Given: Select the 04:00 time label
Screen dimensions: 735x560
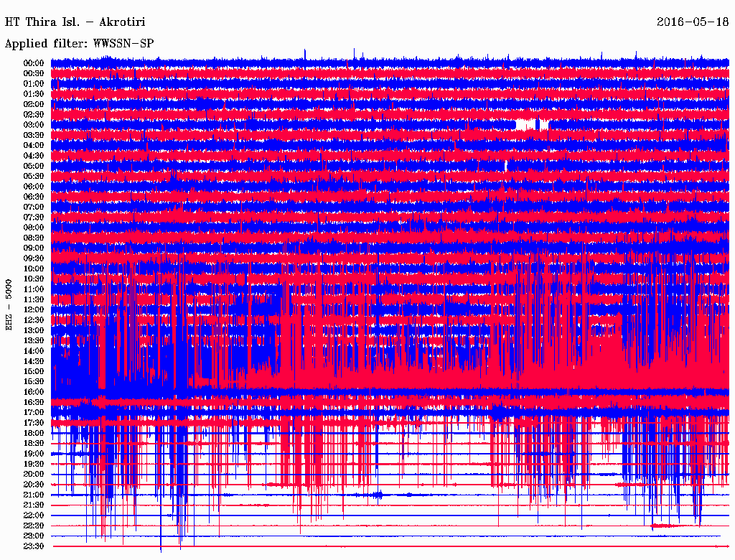Looking at the screenshot, I should pyautogui.click(x=33, y=146).
